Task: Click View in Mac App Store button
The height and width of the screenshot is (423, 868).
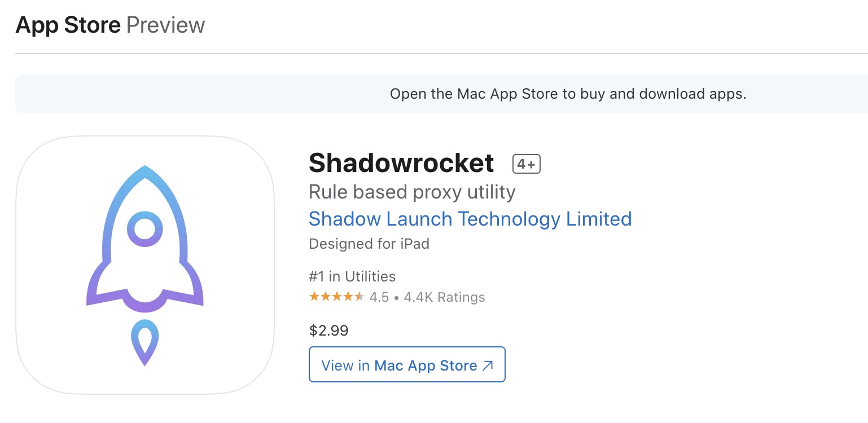Action: click(407, 364)
